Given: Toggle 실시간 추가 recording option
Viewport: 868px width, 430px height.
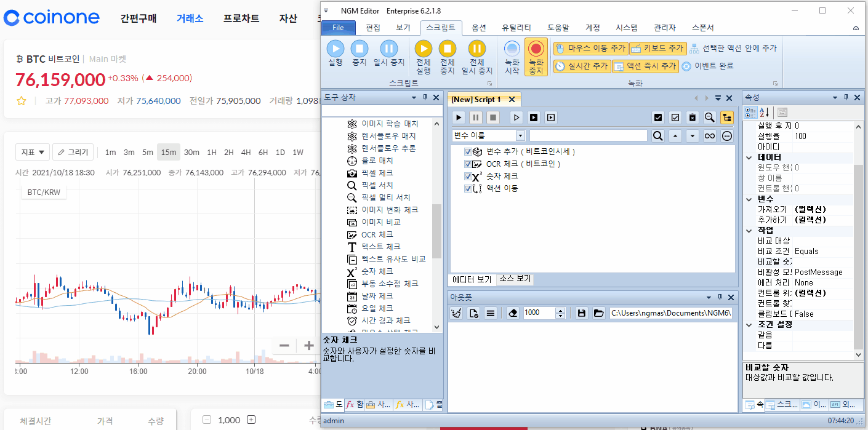Looking at the screenshot, I should [x=581, y=66].
